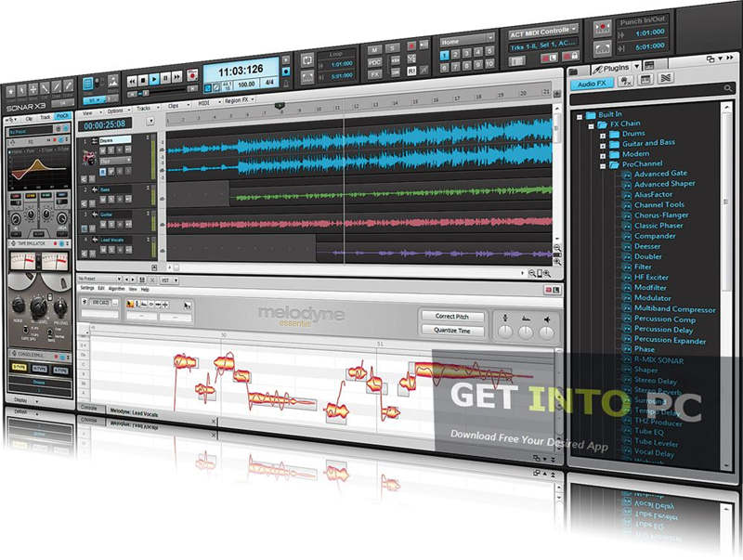Screen dimensions: 743x560
Task: Click the Pause button in transport
Action: tap(165, 78)
